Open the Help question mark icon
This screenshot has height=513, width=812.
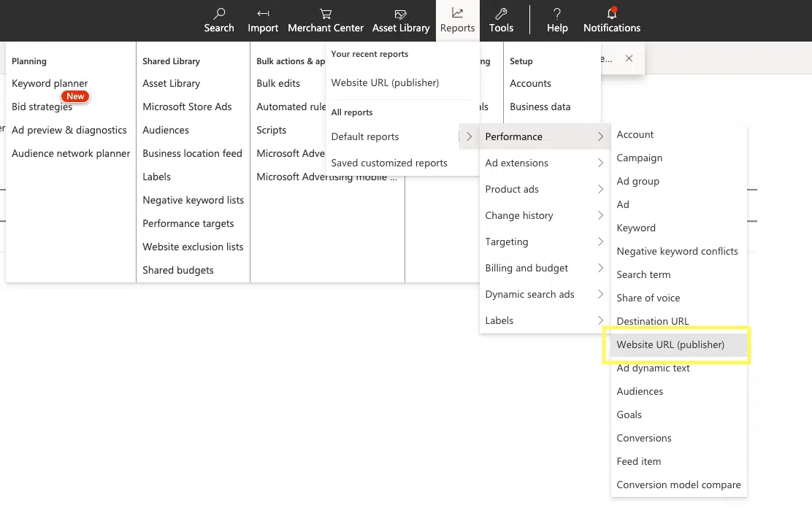pos(557,13)
